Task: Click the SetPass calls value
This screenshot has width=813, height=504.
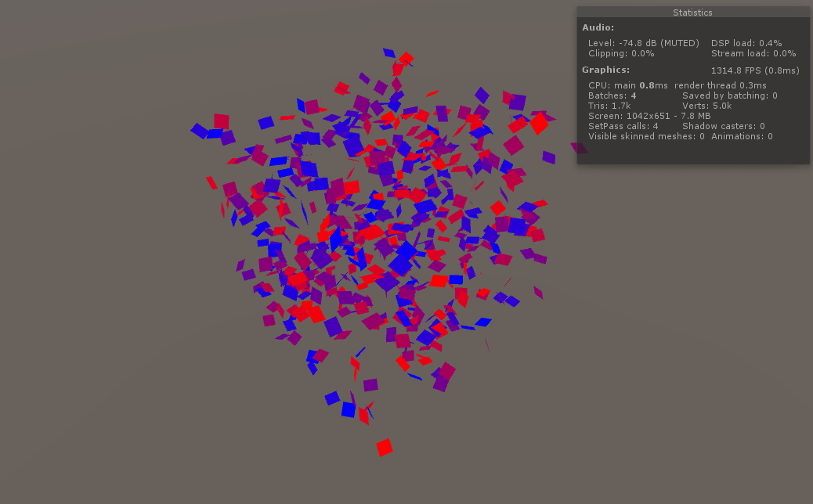Action: tap(623, 125)
